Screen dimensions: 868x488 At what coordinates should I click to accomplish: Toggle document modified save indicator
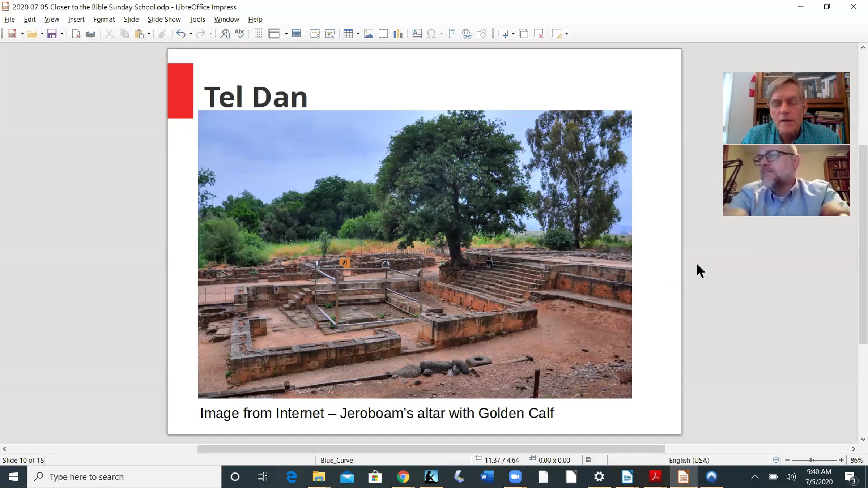[x=588, y=460]
